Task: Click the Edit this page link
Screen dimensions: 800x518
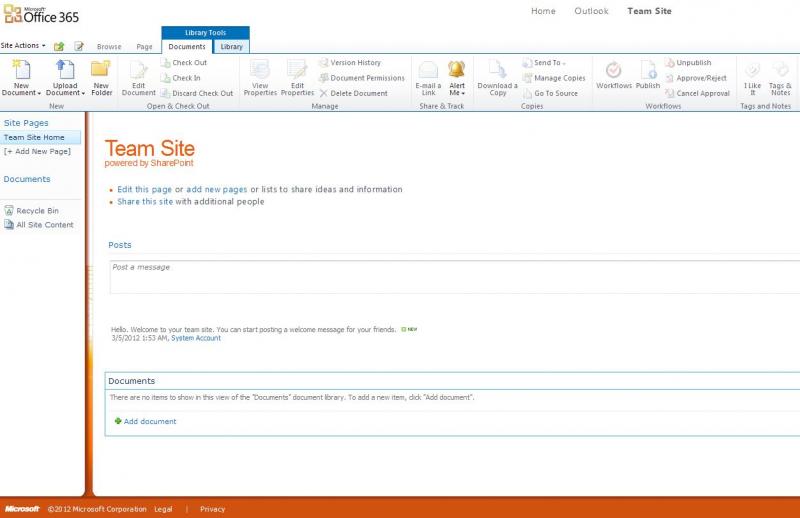Action: pyautogui.click(x=144, y=189)
